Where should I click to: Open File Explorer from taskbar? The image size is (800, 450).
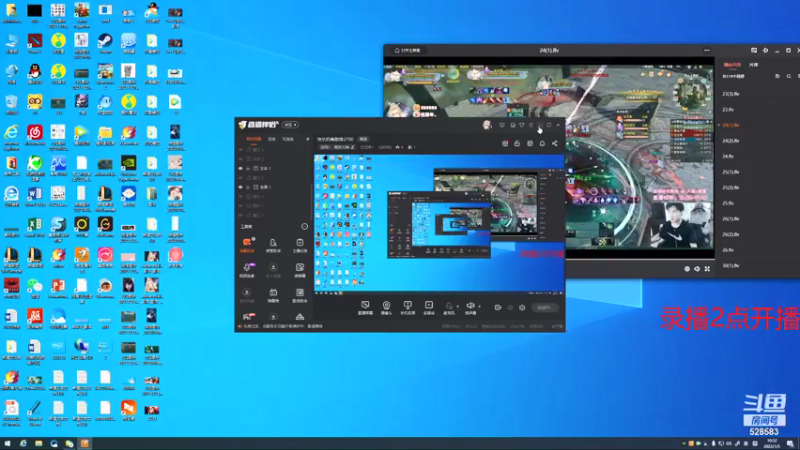(38, 444)
